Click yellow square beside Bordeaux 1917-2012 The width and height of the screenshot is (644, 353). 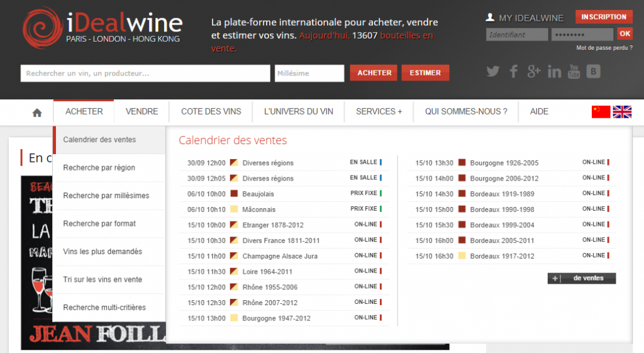(462, 255)
